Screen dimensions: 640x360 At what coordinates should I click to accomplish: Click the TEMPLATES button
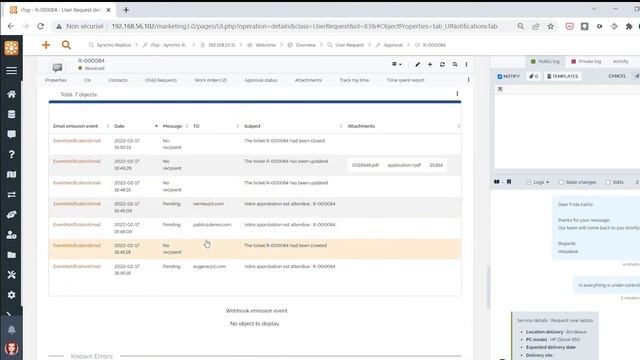[562, 76]
